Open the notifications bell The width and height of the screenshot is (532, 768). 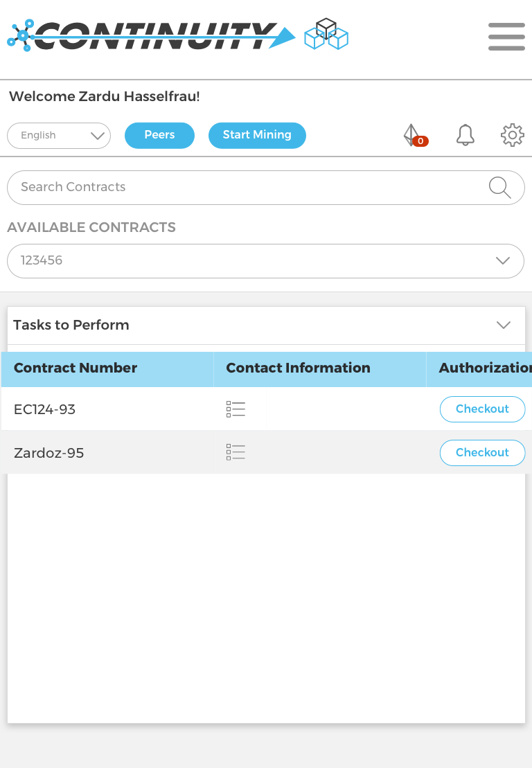[x=465, y=135]
